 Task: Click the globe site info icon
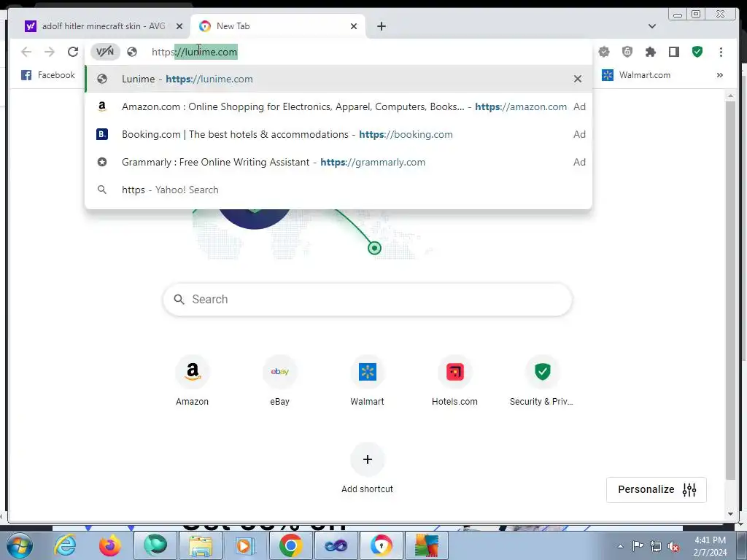point(132,52)
